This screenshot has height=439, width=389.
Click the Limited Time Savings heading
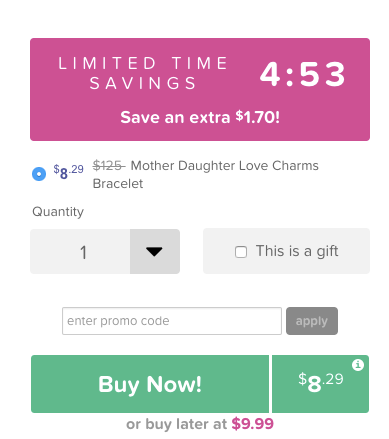click(143, 73)
